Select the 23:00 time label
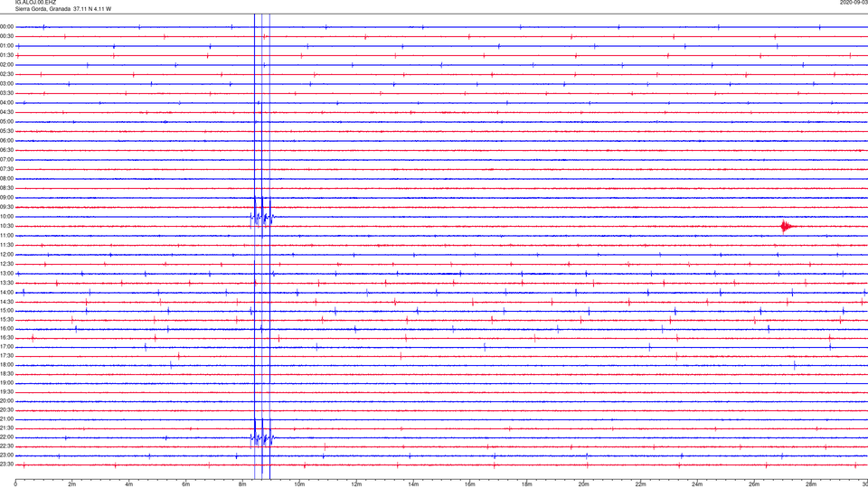The width and height of the screenshot is (868, 488). [x=7, y=455]
